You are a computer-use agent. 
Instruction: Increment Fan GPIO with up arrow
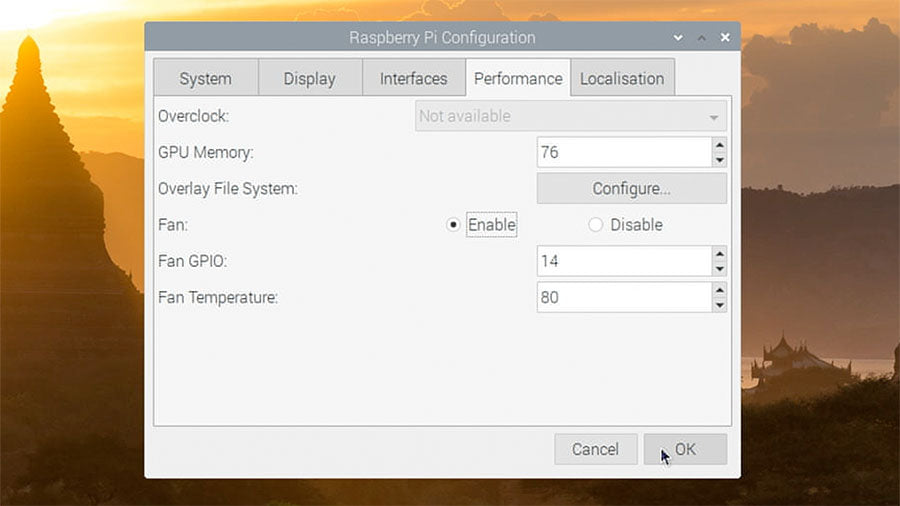(720, 254)
